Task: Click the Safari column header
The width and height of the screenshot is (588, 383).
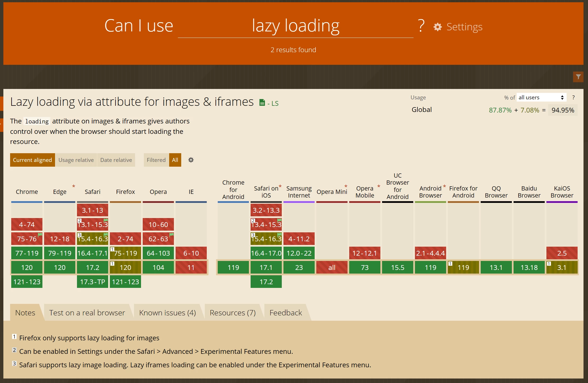Action: pos(92,192)
